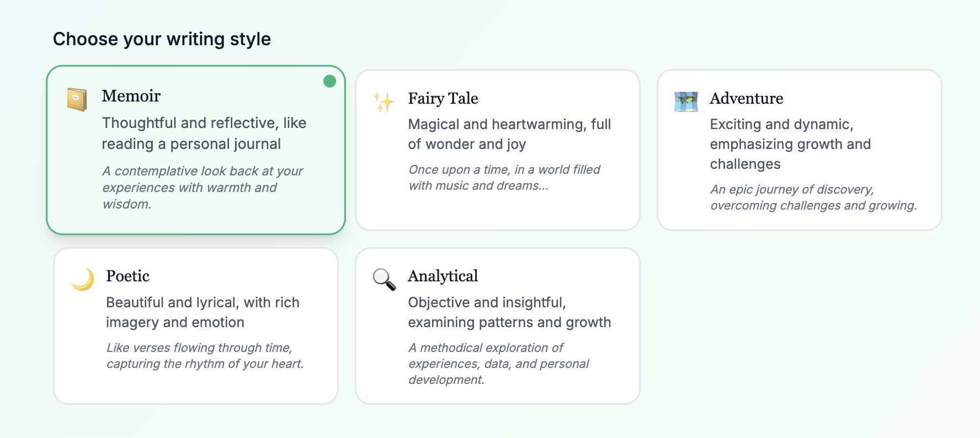Screen dimensions: 980x438
Task: Click "Beautiful and lyrical" Poetic description
Action: 203,312
